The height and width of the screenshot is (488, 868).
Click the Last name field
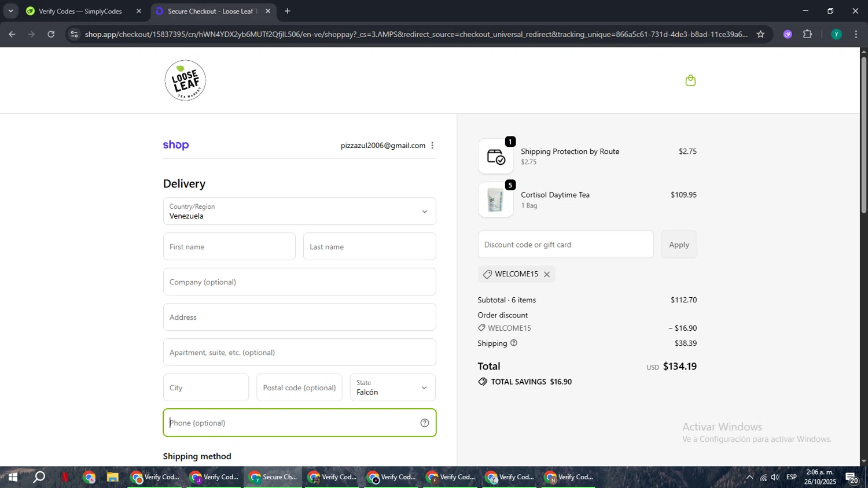[369, 246]
